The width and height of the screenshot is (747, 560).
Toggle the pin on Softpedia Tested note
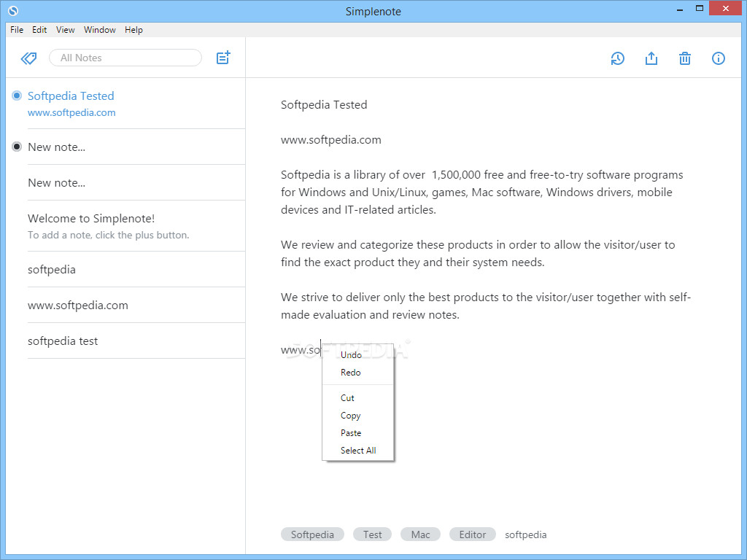pyautogui.click(x=17, y=96)
